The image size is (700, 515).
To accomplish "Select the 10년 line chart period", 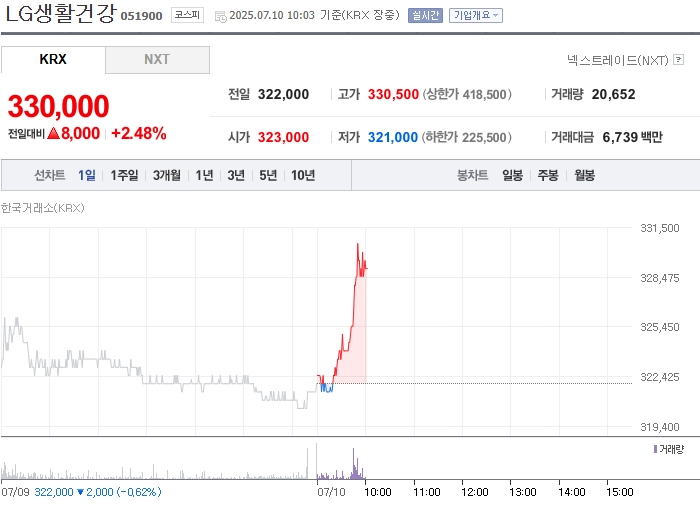I will tap(303, 175).
